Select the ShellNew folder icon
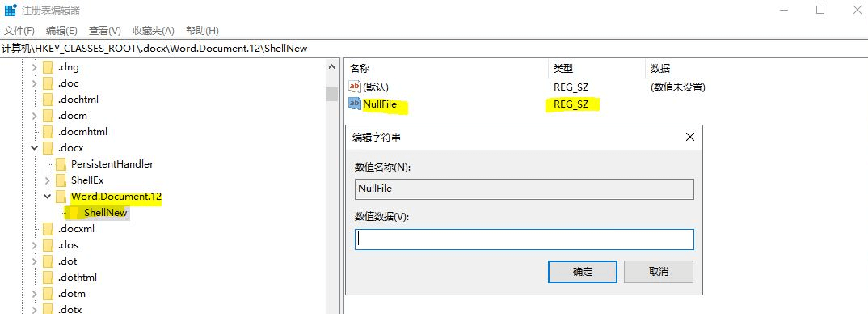The width and height of the screenshot is (868, 314). pos(74,213)
